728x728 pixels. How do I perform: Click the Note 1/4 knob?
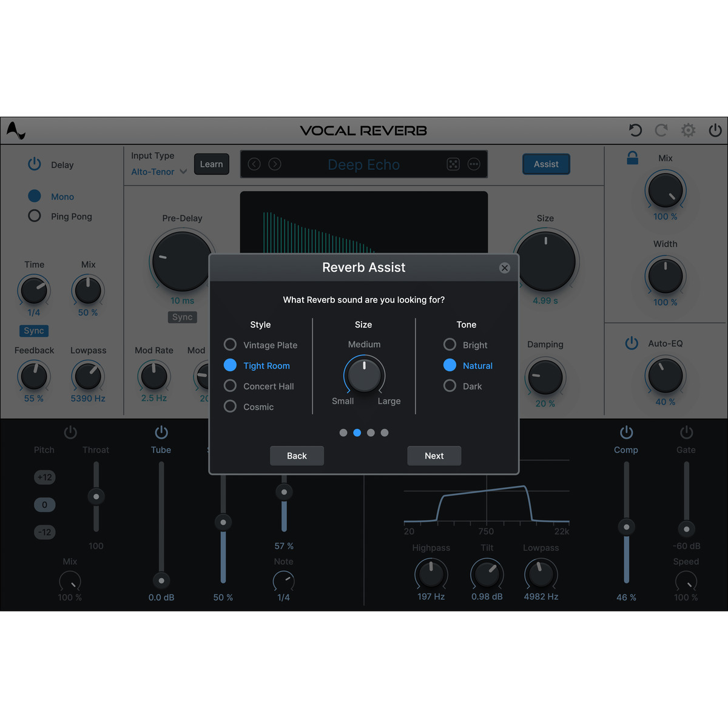[x=283, y=582]
